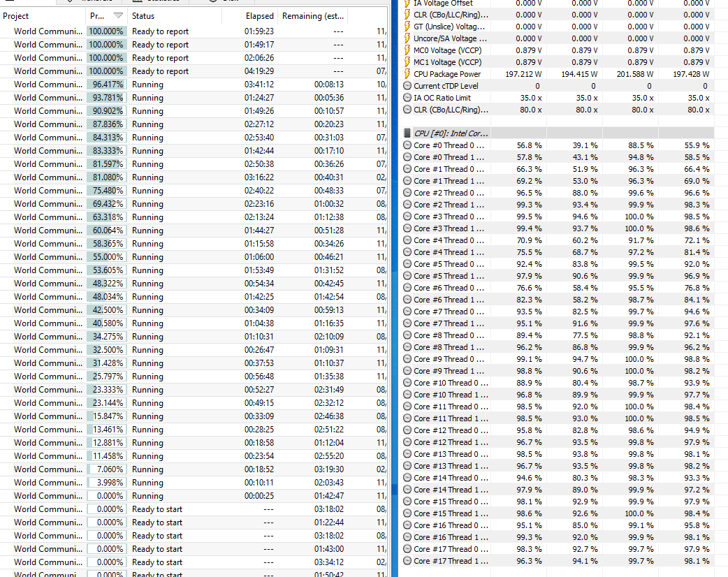Click the CPU Package Power maximum 201.588 W
Viewport: 728px width, 577px height.
(x=634, y=74)
